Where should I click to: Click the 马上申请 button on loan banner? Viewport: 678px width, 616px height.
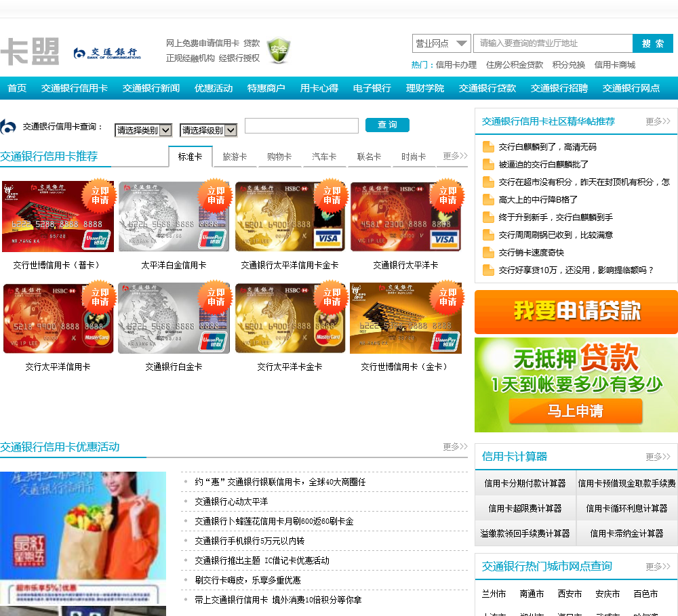[575, 411]
